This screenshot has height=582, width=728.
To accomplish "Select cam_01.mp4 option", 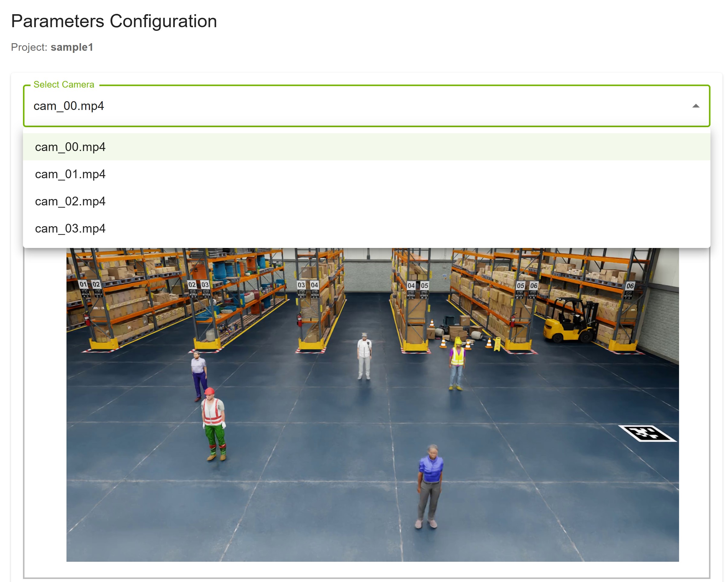I will tap(70, 174).
